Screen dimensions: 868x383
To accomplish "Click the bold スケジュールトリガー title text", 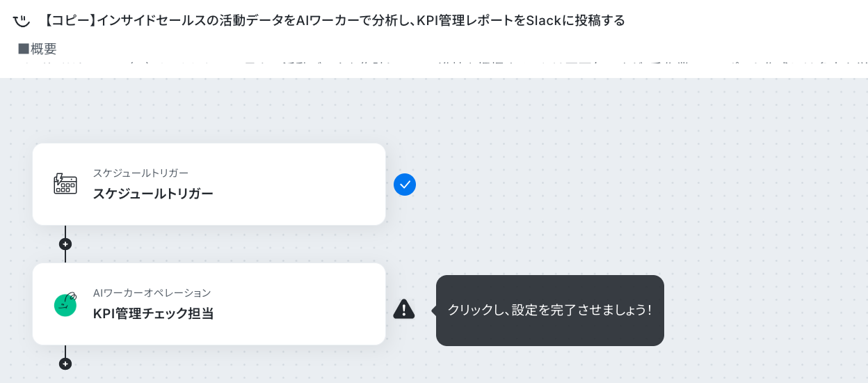I will pos(153,194).
